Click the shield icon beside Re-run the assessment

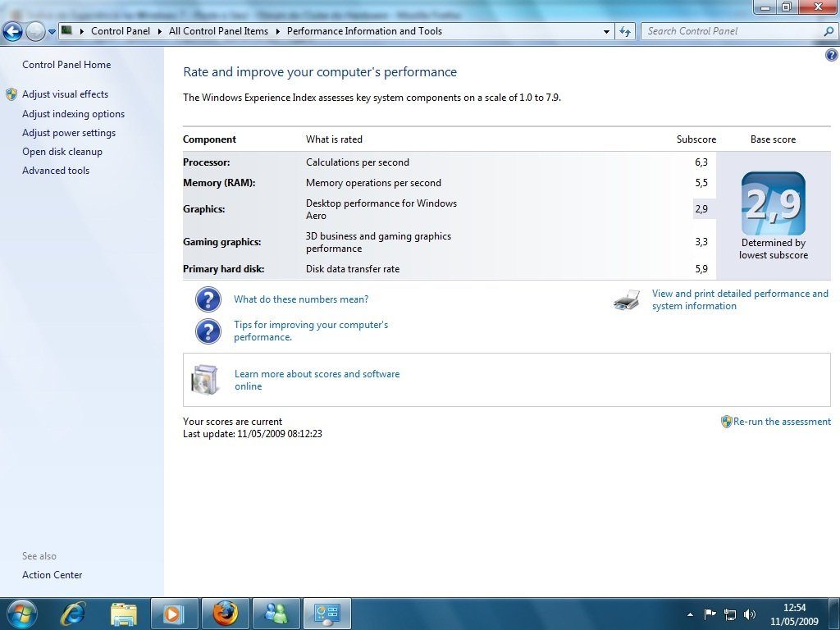[x=727, y=422]
